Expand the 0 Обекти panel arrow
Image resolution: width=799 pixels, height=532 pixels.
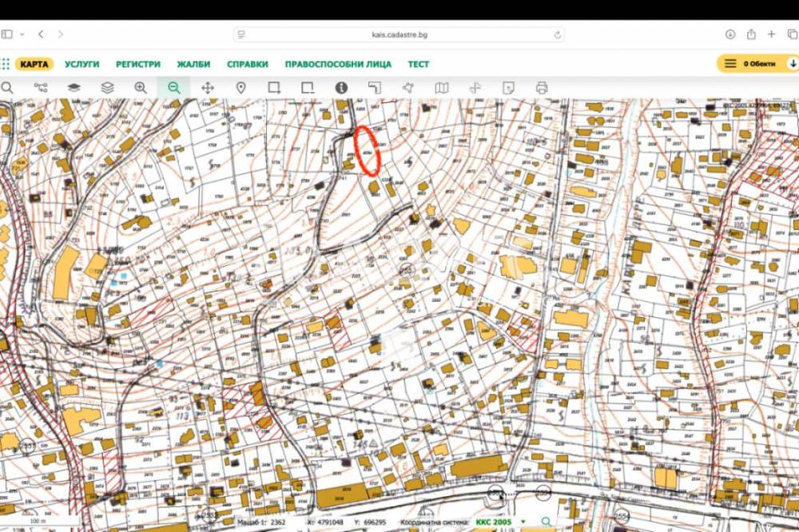coord(792,64)
